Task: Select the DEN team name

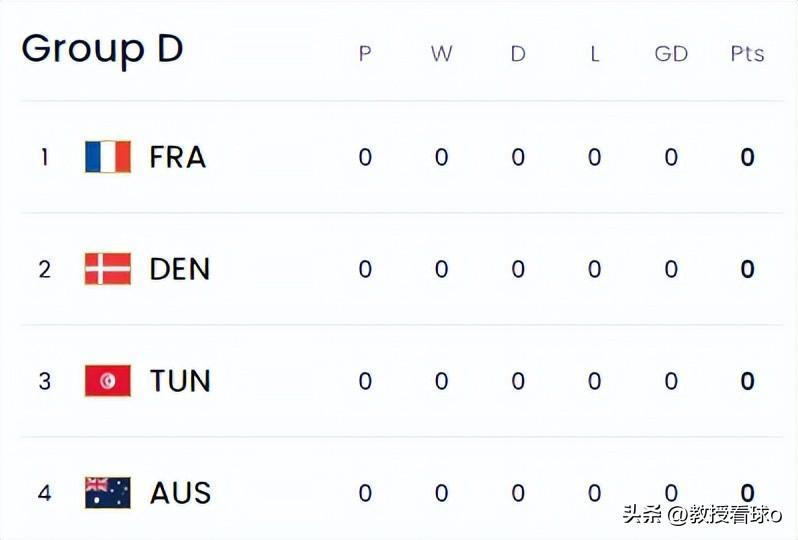Action: (x=180, y=269)
